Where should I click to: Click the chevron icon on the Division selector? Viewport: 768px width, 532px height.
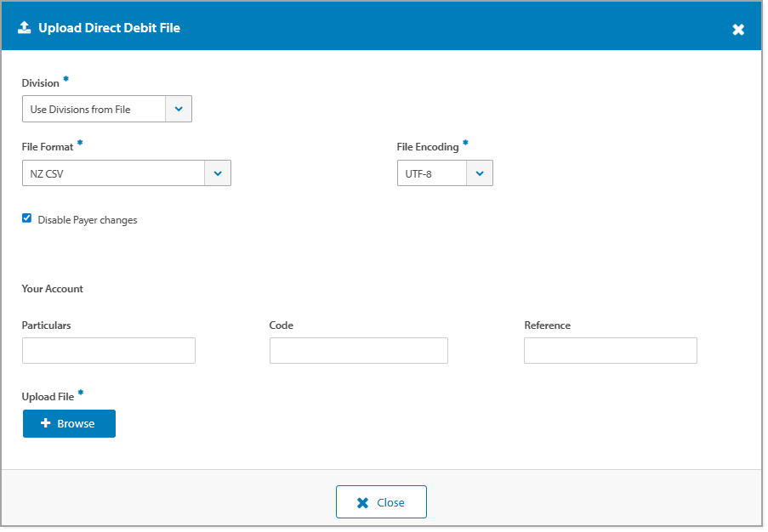(178, 109)
